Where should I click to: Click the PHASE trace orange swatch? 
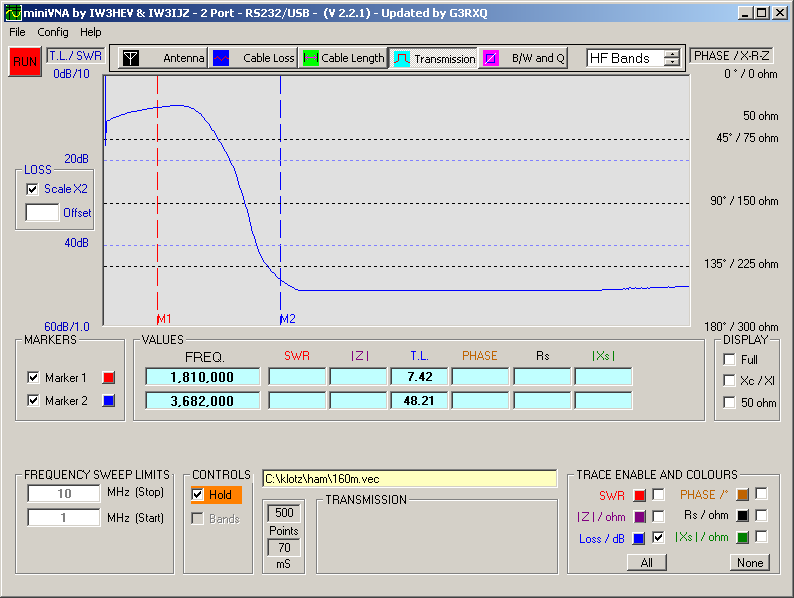pyautogui.click(x=743, y=495)
